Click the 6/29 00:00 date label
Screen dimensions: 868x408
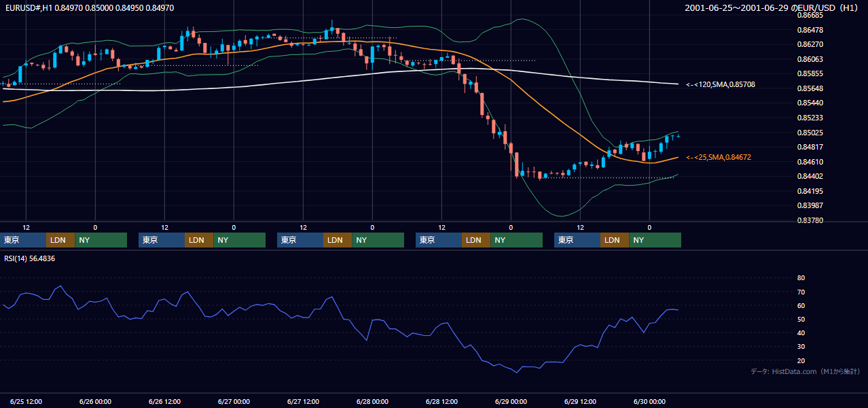(511, 401)
